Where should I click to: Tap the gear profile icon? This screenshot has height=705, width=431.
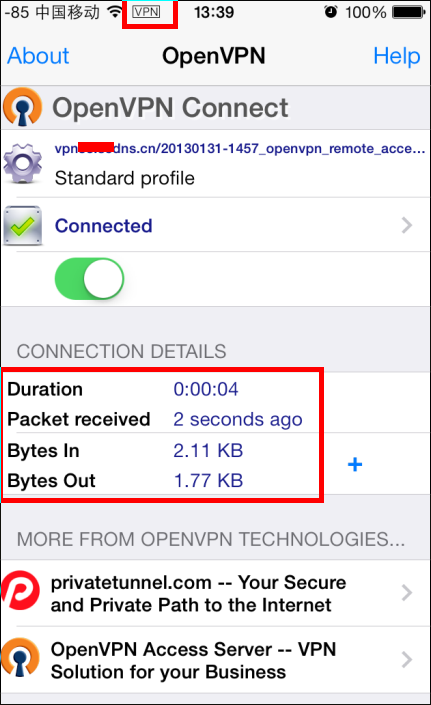(x=22, y=163)
